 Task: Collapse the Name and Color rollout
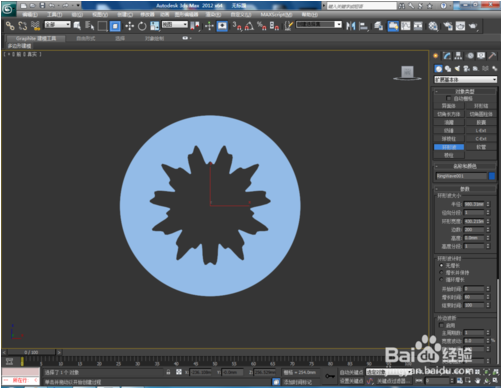tap(465, 166)
